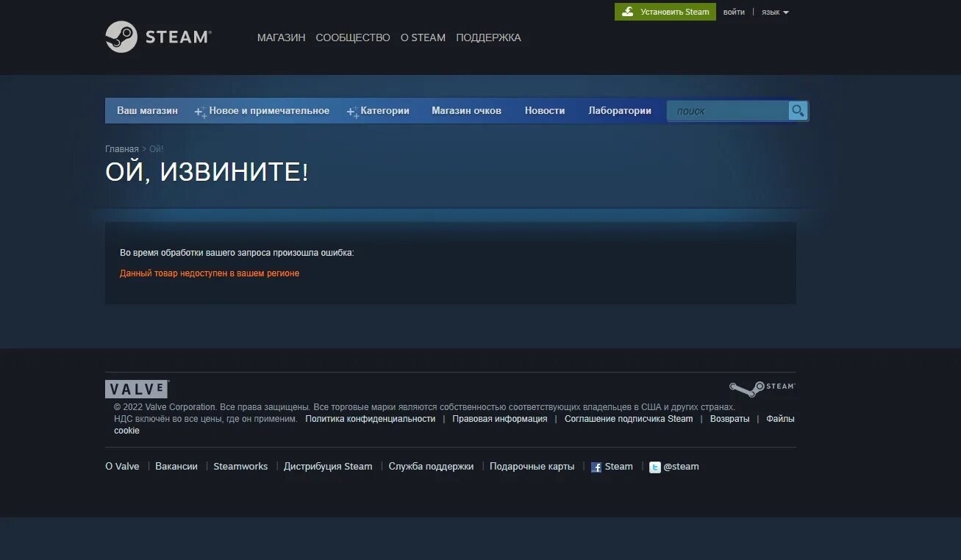This screenshot has width=961, height=560.
Task: Click the Главная breadcrumb link
Action: click(122, 149)
